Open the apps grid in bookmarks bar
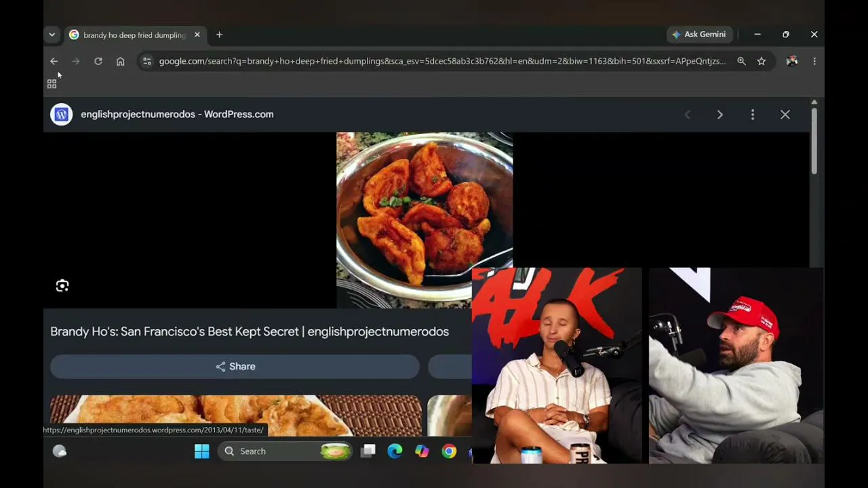868x488 pixels. (x=52, y=84)
